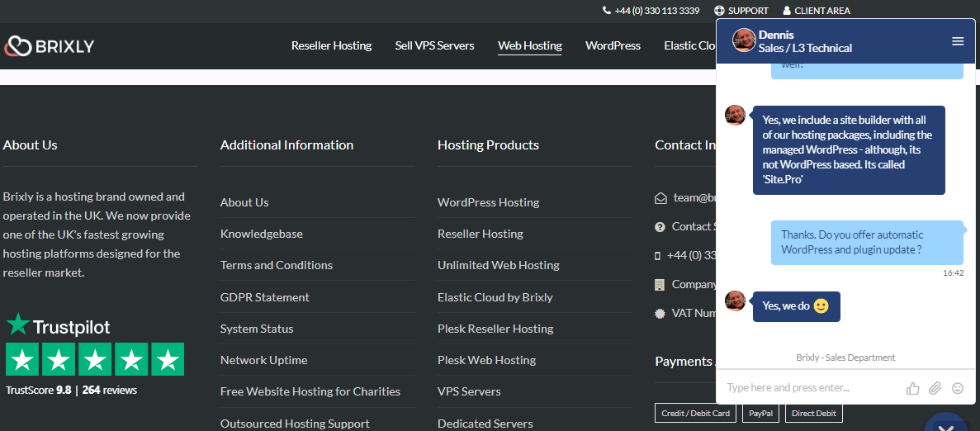Click the thumbs up rating icon
This screenshot has height=431, width=980.
[912, 389]
